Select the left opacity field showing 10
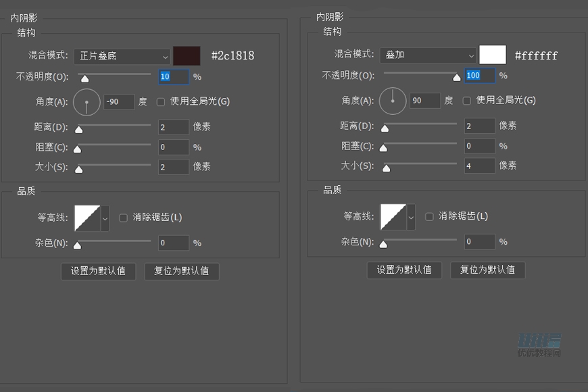Viewport: 588px width, 392px height. (x=172, y=77)
